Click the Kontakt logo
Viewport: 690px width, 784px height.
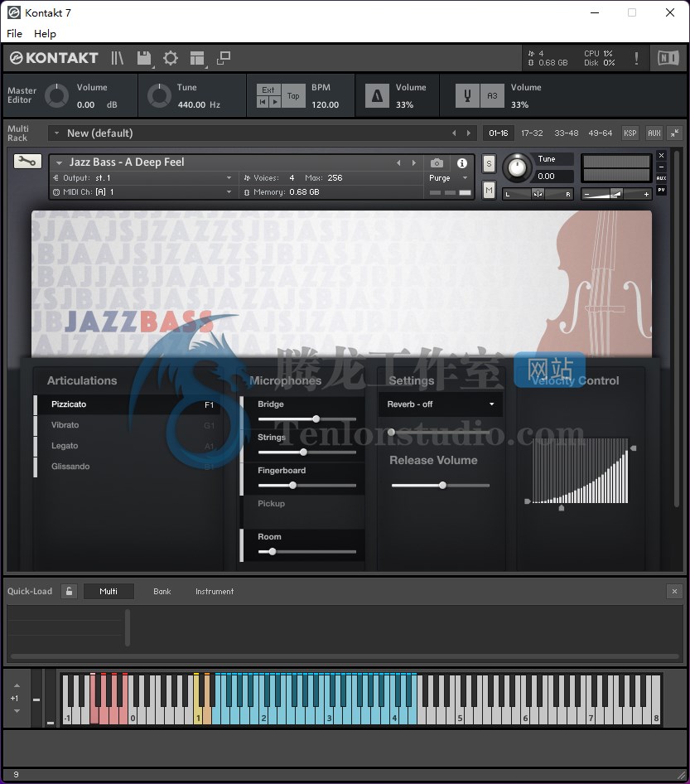[54, 58]
